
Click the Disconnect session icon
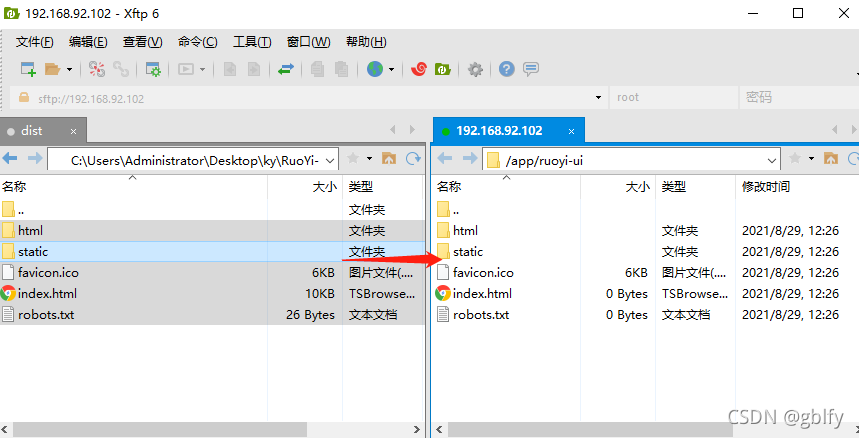tap(97, 69)
